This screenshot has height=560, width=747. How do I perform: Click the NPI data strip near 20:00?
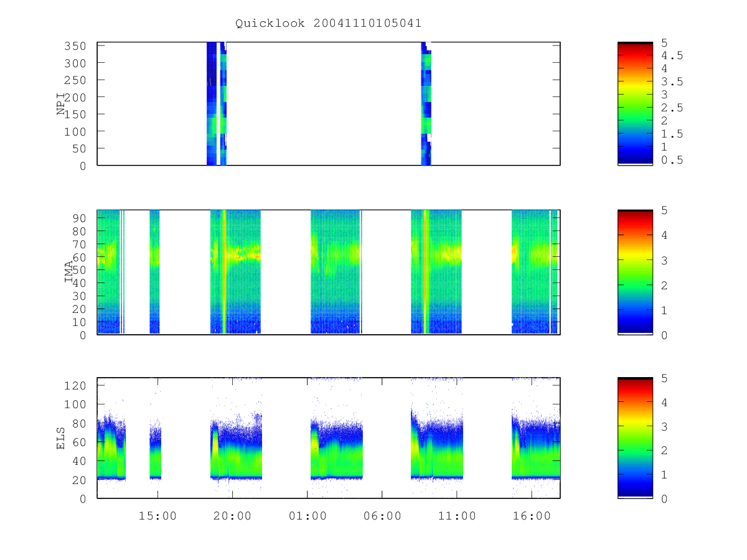217,103
